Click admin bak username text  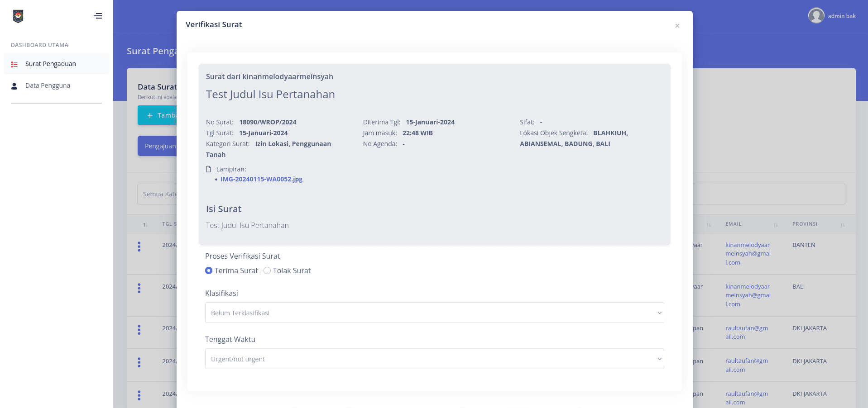pyautogui.click(x=842, y=16)
